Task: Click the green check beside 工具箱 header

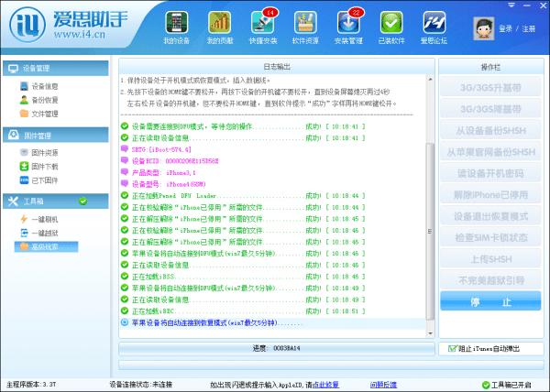Action: pos(83,201)
